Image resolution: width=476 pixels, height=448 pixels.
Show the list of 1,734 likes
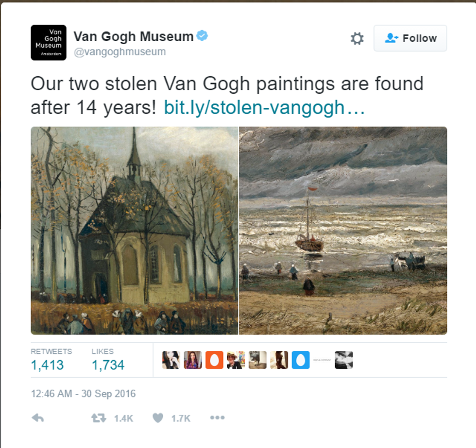click(x=108, y=360)
